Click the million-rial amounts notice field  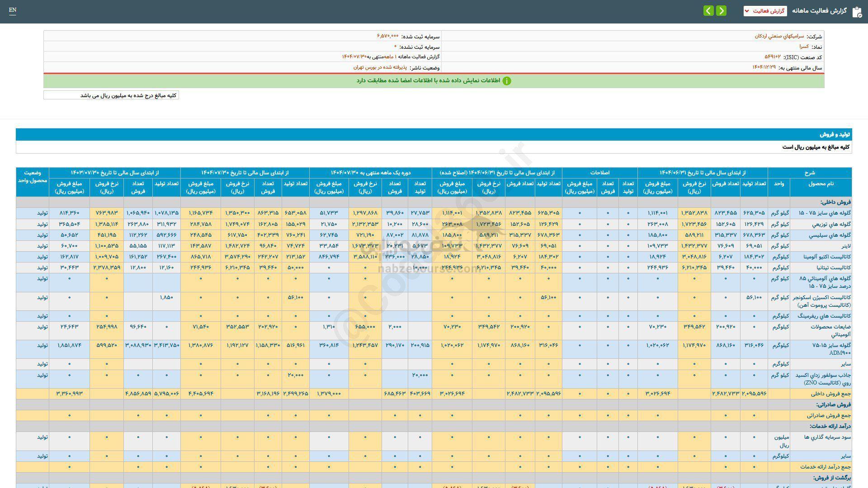tap(111, 95)
